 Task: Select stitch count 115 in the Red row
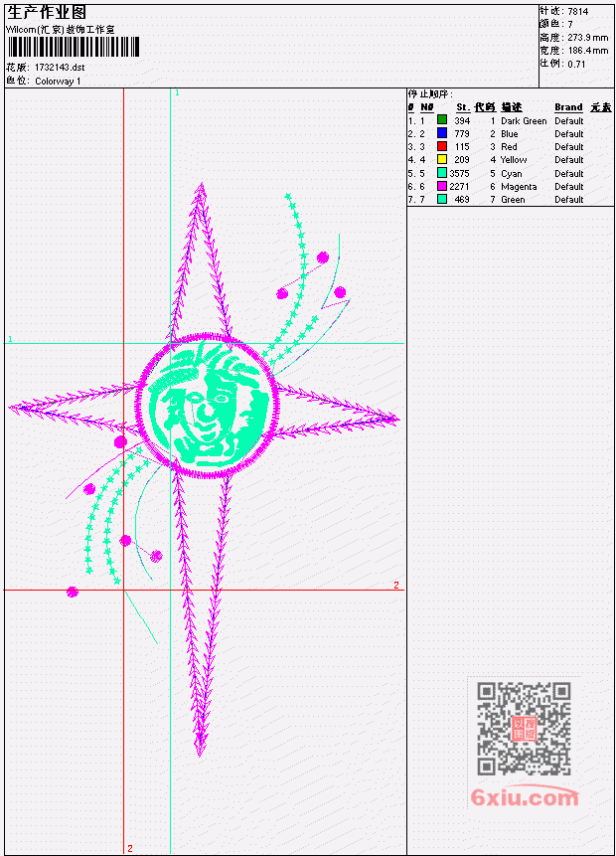coord(462,147)
